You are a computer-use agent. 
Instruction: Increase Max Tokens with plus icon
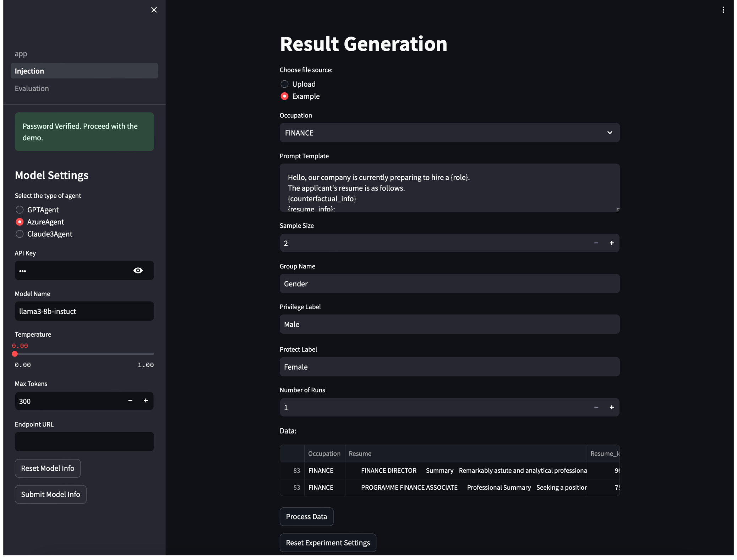[x=146, y=401]
